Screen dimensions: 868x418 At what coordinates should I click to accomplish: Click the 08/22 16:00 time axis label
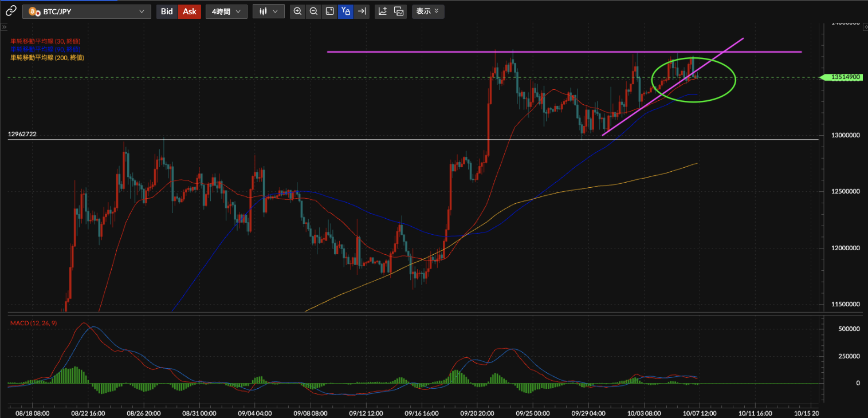point(88,412)
